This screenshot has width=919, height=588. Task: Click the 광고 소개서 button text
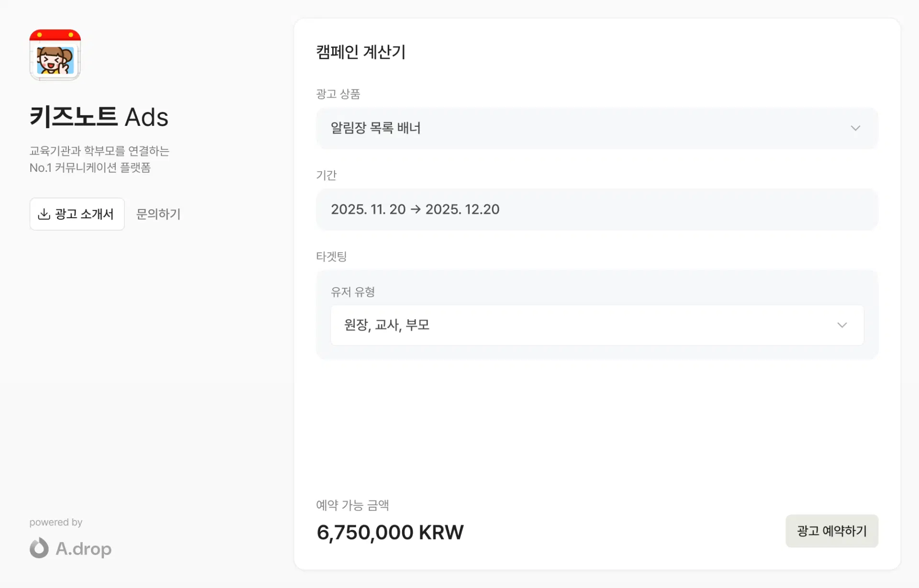pos(84,214)
